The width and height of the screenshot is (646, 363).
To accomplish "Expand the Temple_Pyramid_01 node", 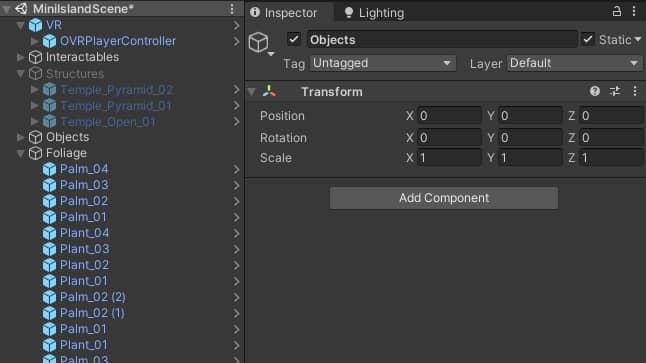I will tap(34, 105).
